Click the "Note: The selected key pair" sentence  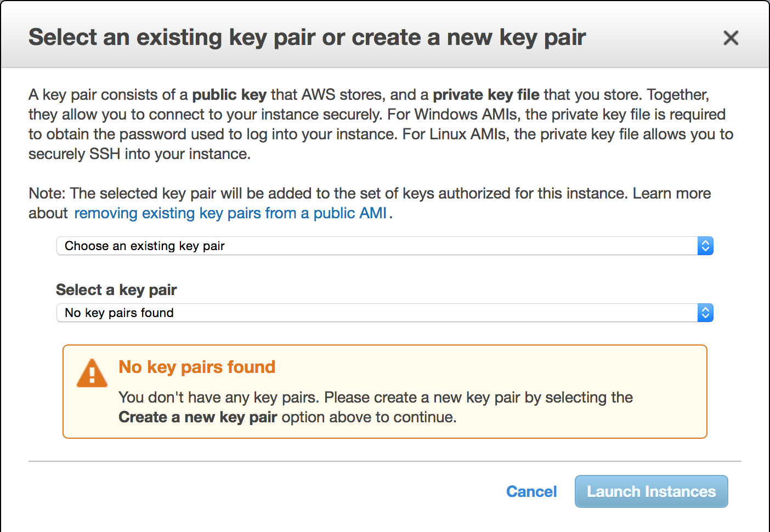click(329, 194)
